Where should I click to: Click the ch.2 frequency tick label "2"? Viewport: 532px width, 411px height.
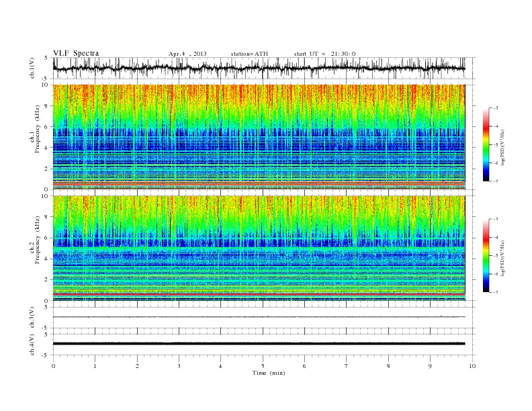(x=46, y=280)
